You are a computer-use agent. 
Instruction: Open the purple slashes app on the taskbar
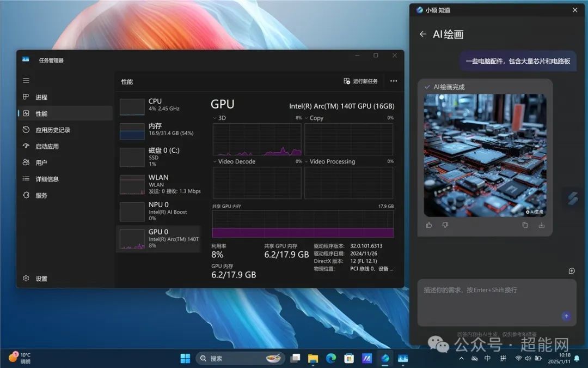367,358
